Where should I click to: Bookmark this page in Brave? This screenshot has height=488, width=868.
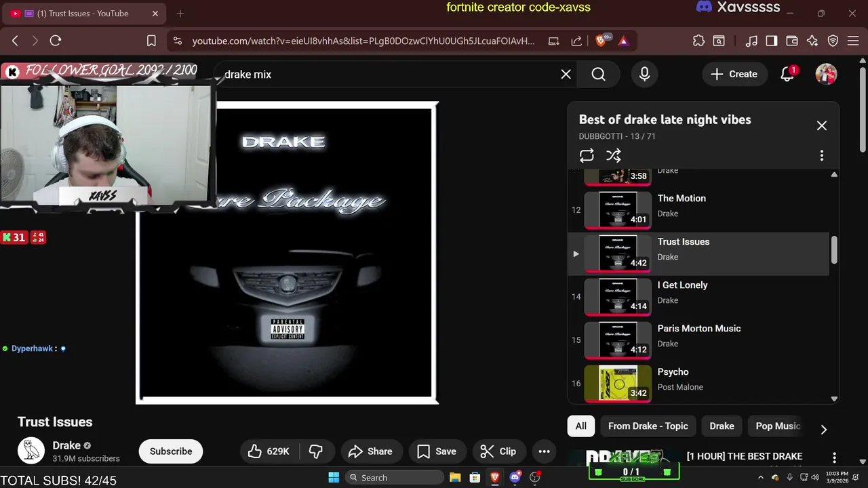[x=151, y=41]
